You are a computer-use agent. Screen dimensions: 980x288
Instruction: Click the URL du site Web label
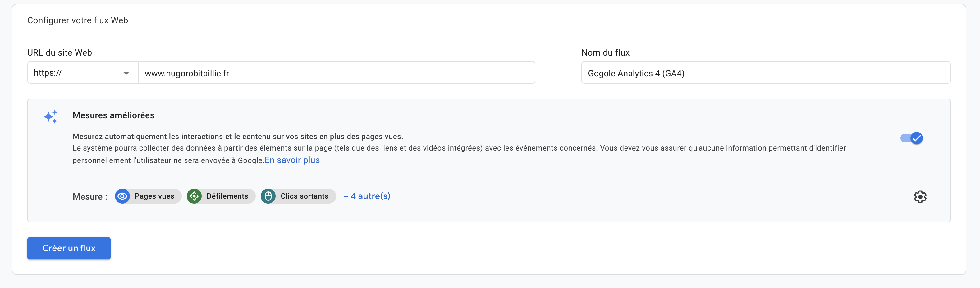(x=60, y=53)
